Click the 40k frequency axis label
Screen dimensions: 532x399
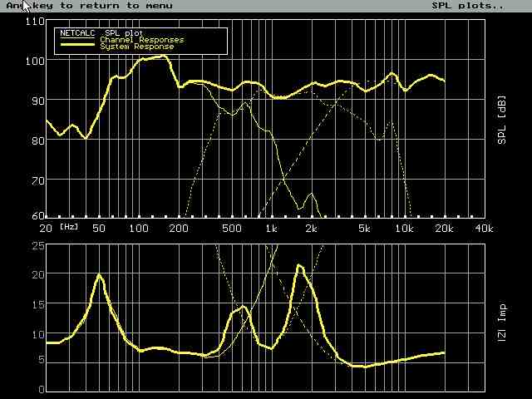pos(484,229)
